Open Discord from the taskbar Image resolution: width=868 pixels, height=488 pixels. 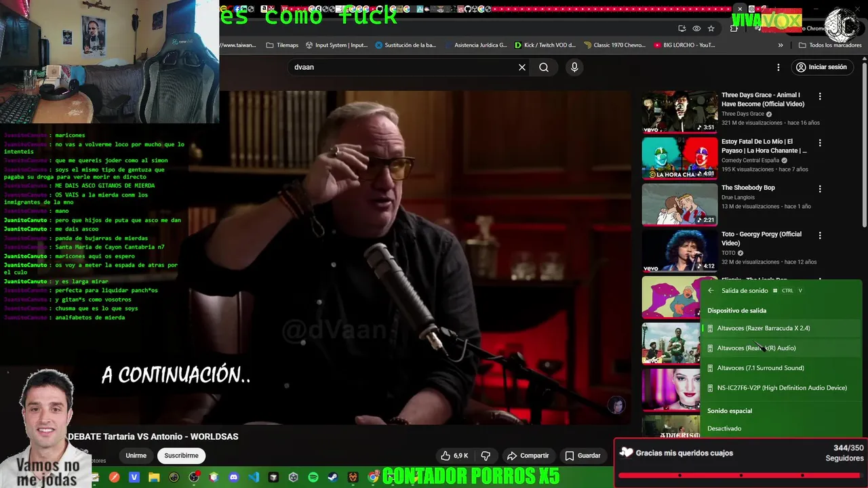234,477
